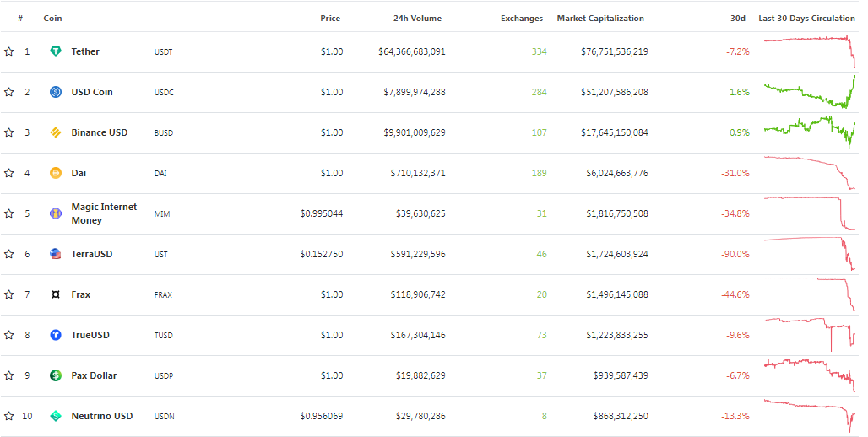
Task: Click USD Coin 1.6% change value
Action: tap(740, 92)
